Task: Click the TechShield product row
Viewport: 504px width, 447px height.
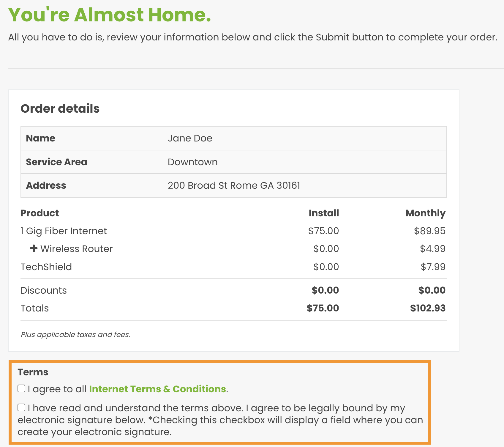Action: point(46,267)
